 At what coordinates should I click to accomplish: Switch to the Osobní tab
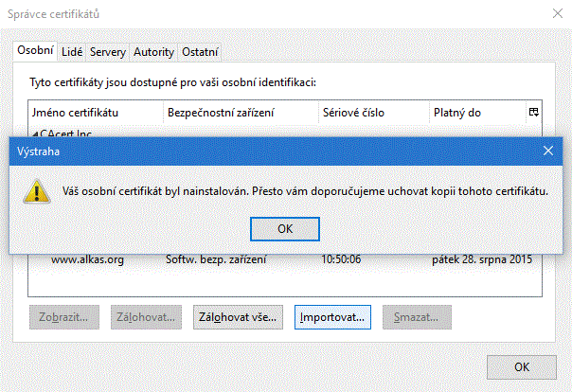[x=36, y=51]
